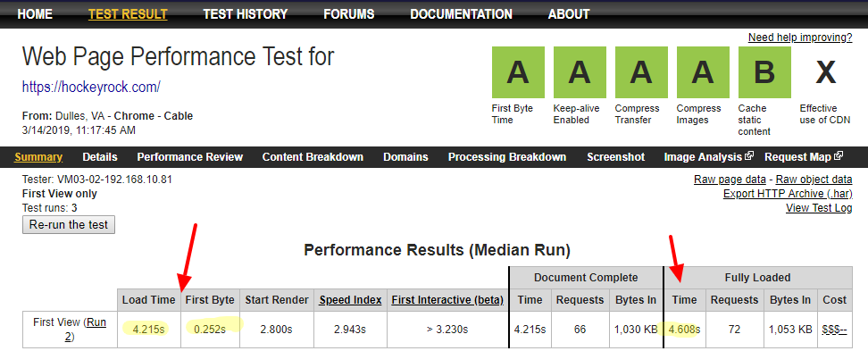Open the Screenshot tab

coord(616,157)
